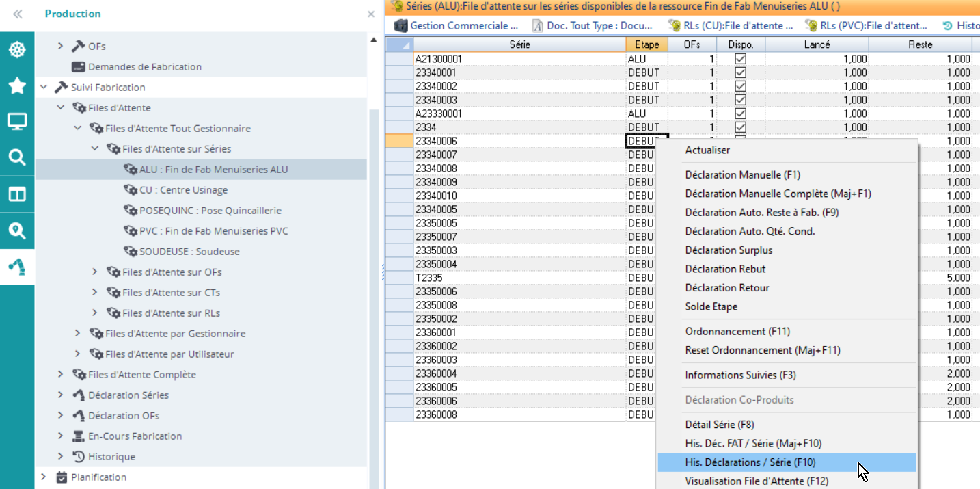Click the monitor icon in sidebar
Screen dimensions: 980x489
(x=17, y=122)
